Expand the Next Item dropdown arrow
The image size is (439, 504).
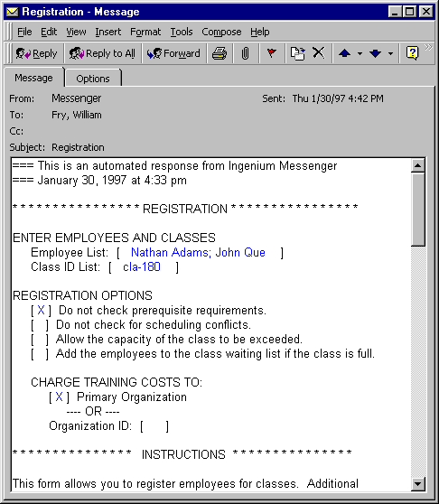pyautogui.click(x=390, y=53)
